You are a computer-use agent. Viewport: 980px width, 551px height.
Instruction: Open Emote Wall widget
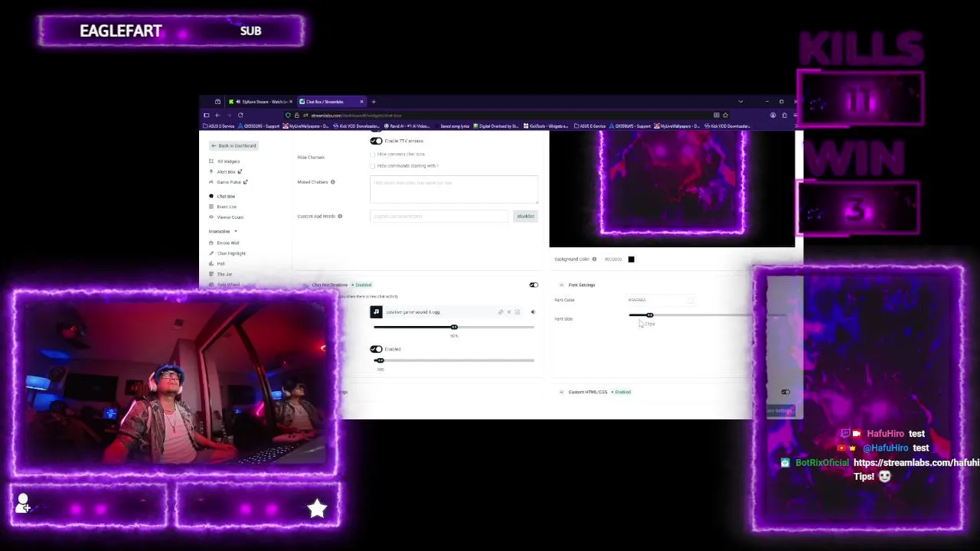click(x=228, y=243)
